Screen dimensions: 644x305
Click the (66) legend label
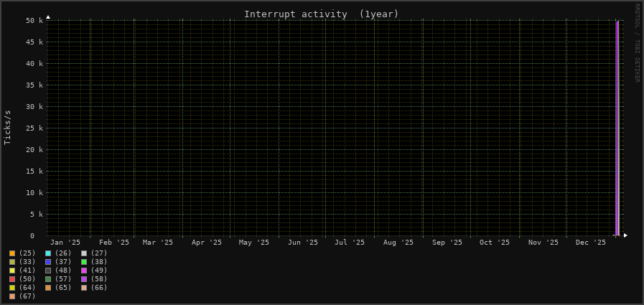tap(98, 288)
